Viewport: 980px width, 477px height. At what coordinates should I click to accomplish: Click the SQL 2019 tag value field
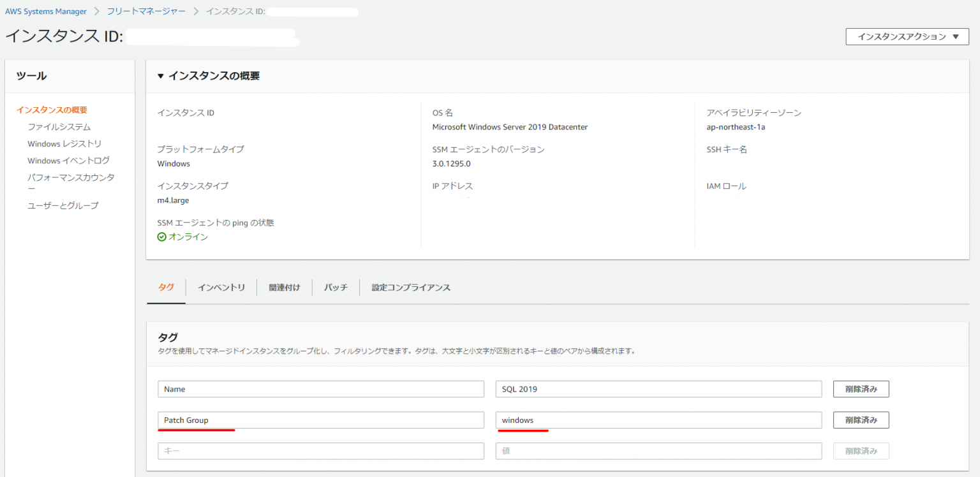[x=658, y=389]
